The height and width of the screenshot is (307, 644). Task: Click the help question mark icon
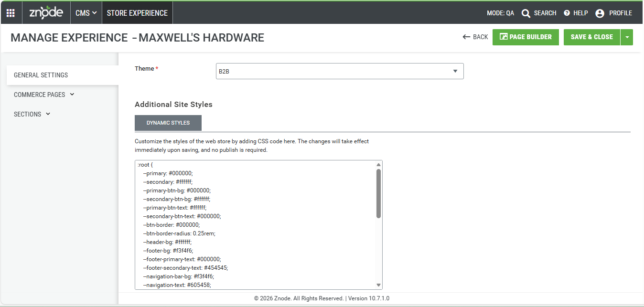tap(567, 13)
